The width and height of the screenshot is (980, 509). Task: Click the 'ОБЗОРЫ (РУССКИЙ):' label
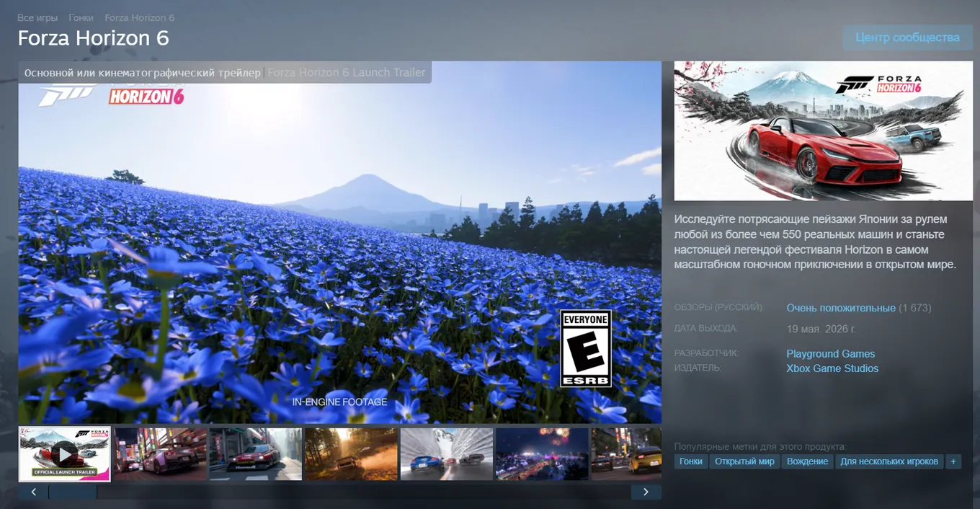(719, 307)
